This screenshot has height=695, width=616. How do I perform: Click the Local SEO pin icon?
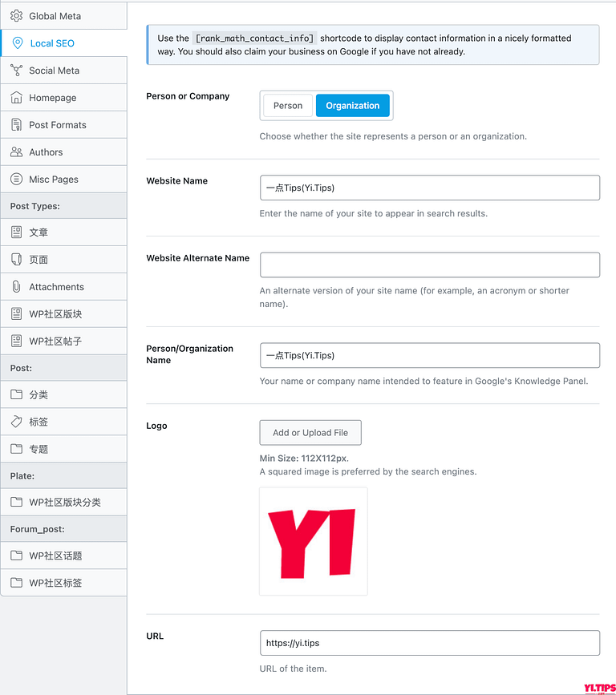(x=18, y=43)
